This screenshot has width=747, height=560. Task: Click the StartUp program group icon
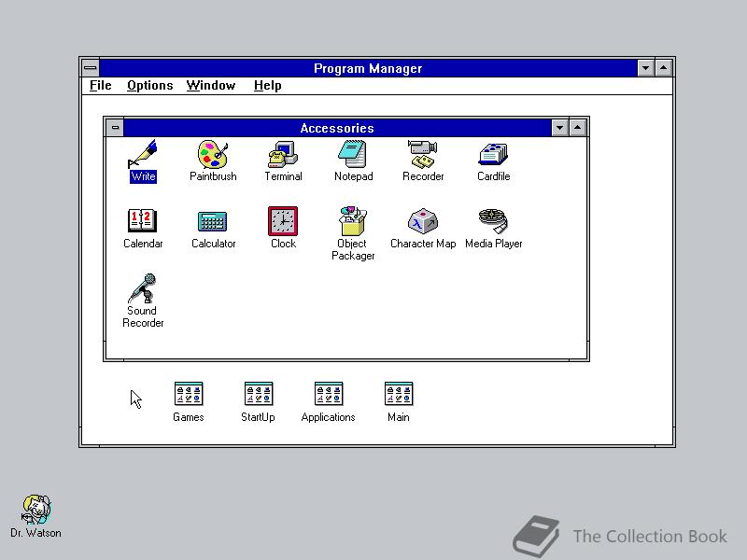click(x=259, y=394)
